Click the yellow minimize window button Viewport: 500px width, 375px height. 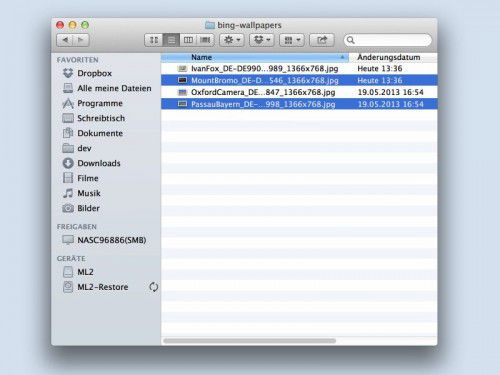73,25
